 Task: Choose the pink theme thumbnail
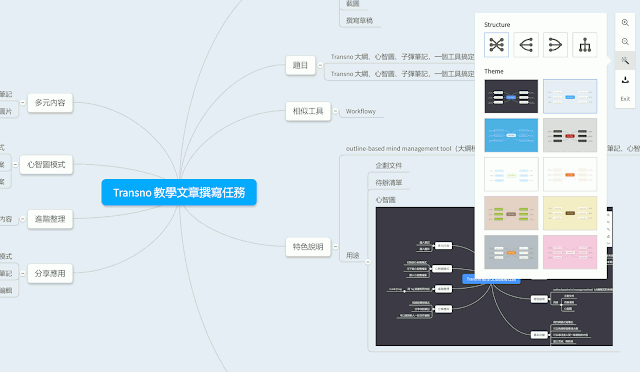[x=570, y=252]
